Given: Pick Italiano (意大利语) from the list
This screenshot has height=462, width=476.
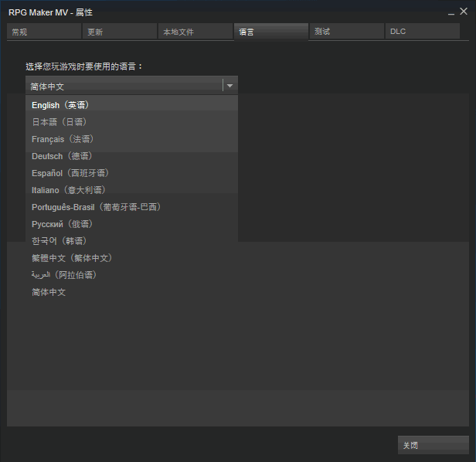Looking at the screenshot, I should (131, 190).
